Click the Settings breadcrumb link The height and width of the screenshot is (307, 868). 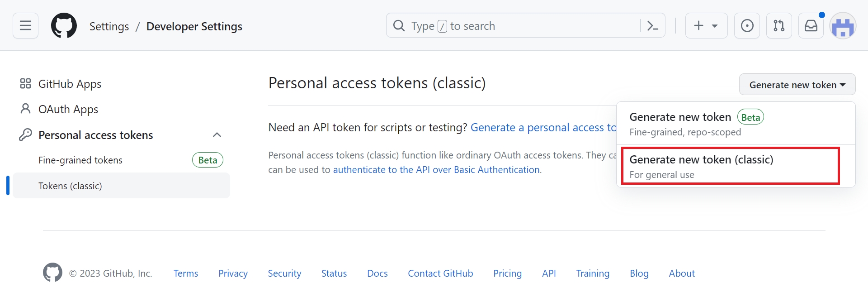point(109,26)
